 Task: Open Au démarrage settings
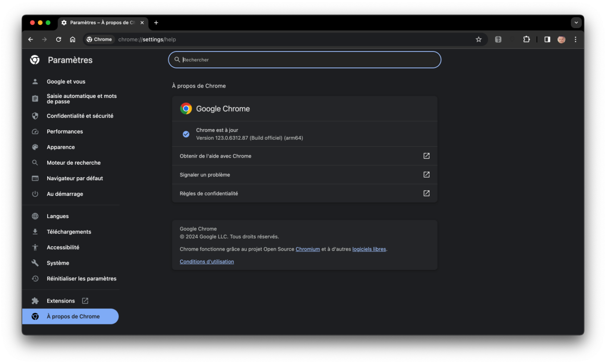click(71, 194)
